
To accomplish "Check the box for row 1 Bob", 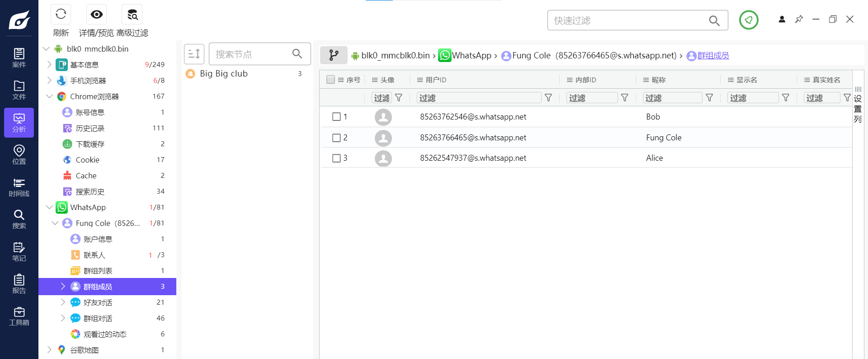I will click(x=336, y=117).
